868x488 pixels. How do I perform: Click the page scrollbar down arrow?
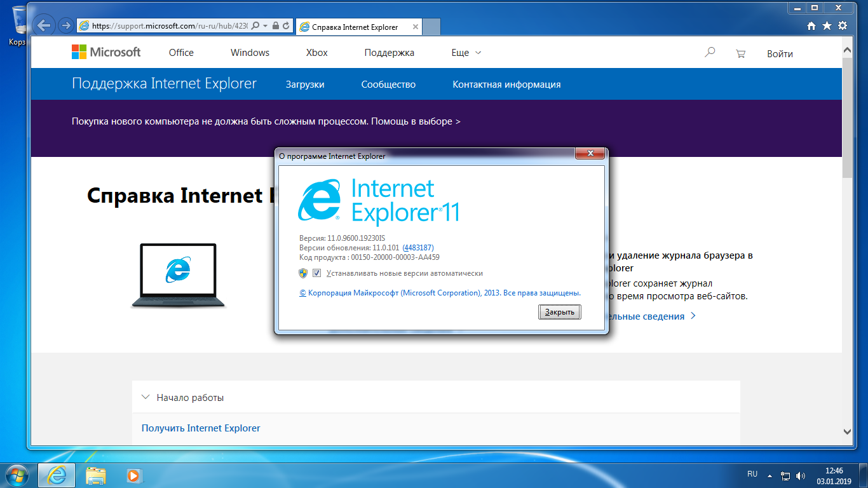(x=847, y=431)
